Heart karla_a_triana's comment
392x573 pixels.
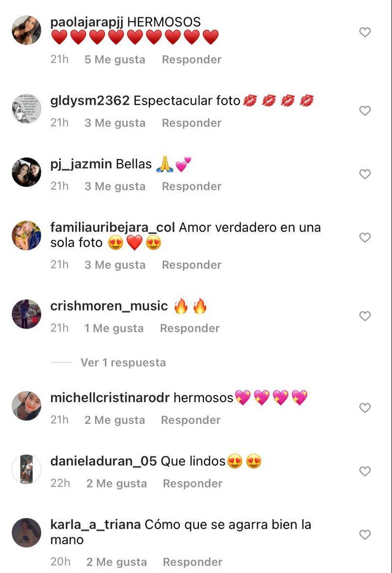[x=365, y=535]
